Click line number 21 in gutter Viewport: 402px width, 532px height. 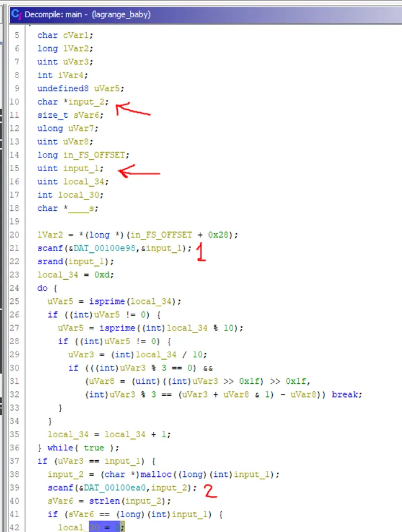[14, 248]
